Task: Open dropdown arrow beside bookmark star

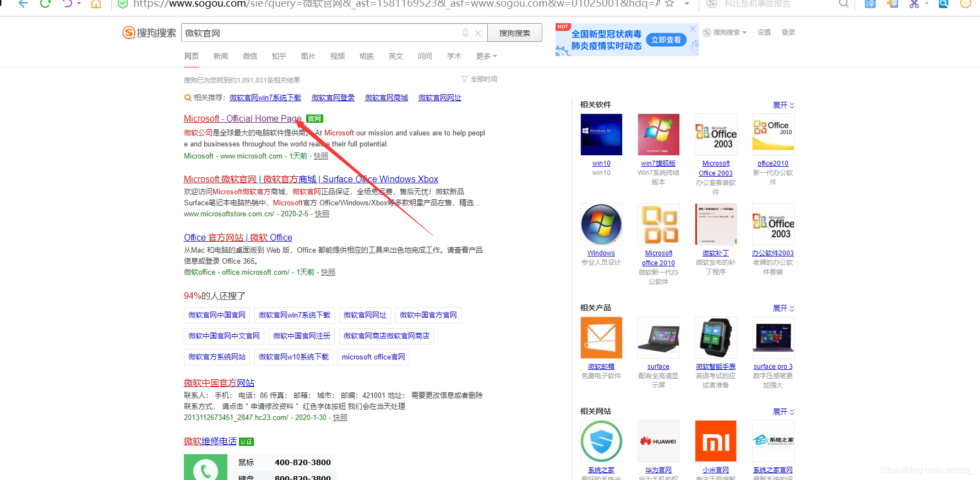Action: pos(687,4)
